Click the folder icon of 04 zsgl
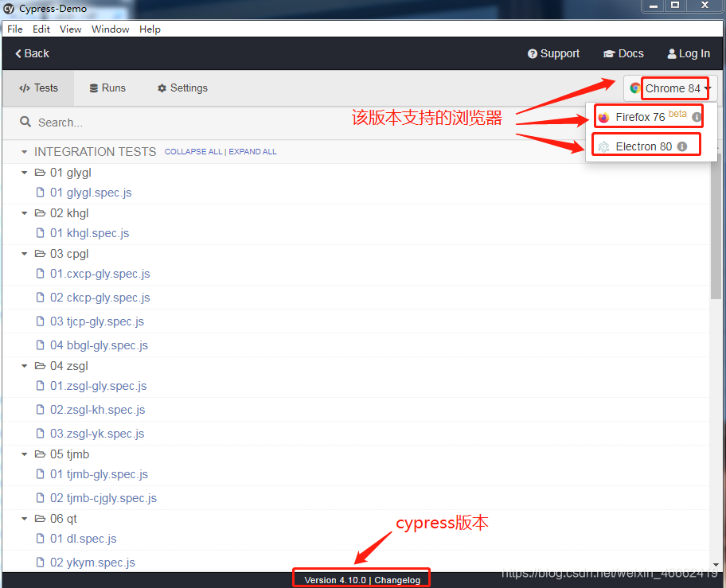The height and width of the screenshot is (588, 726). [x=41, y=365]
